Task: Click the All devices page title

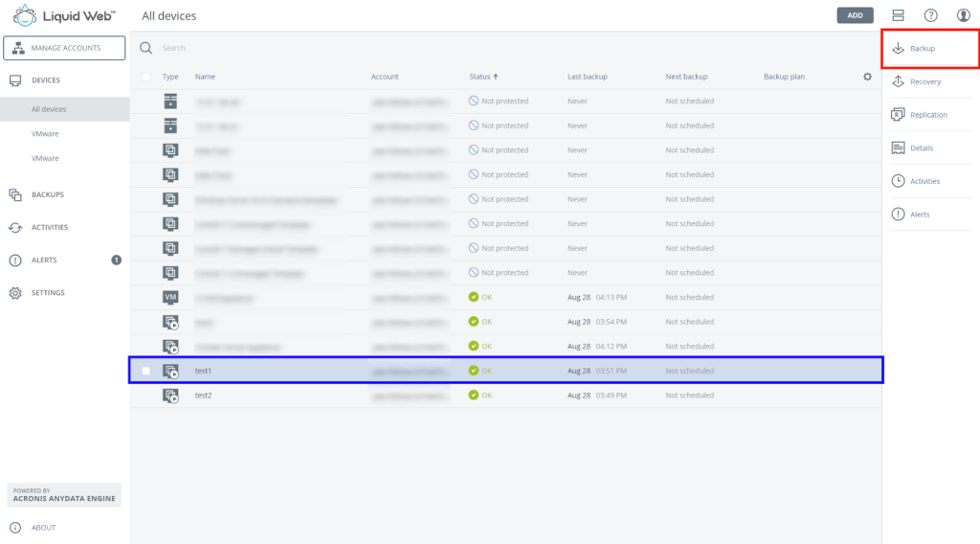Action: [168, 15]
